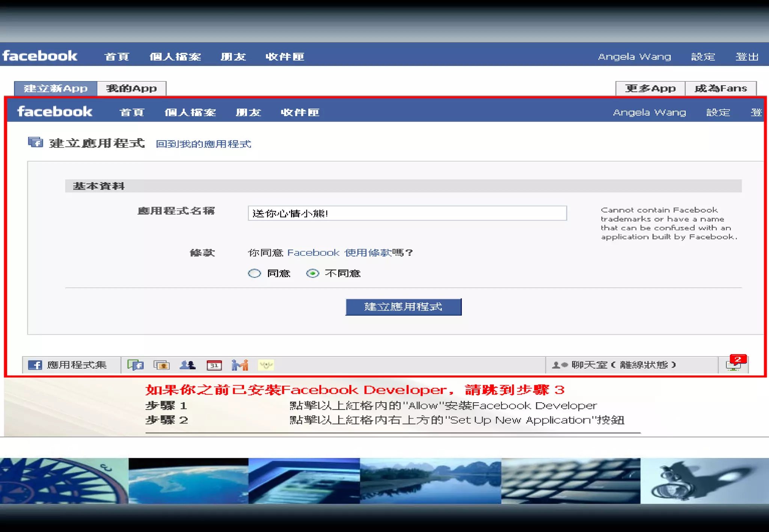Select the 同意 radio button
769x532 pixels.
point(255,274)
